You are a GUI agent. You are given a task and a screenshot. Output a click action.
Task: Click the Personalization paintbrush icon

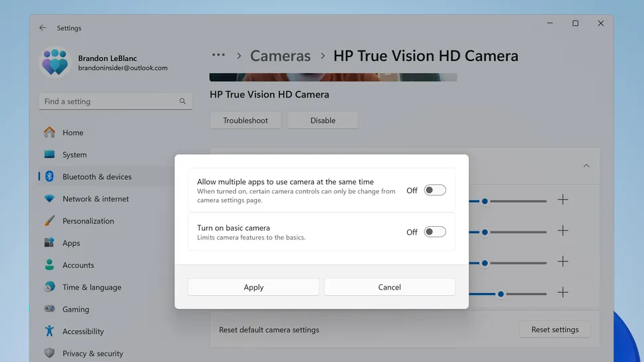50,221
